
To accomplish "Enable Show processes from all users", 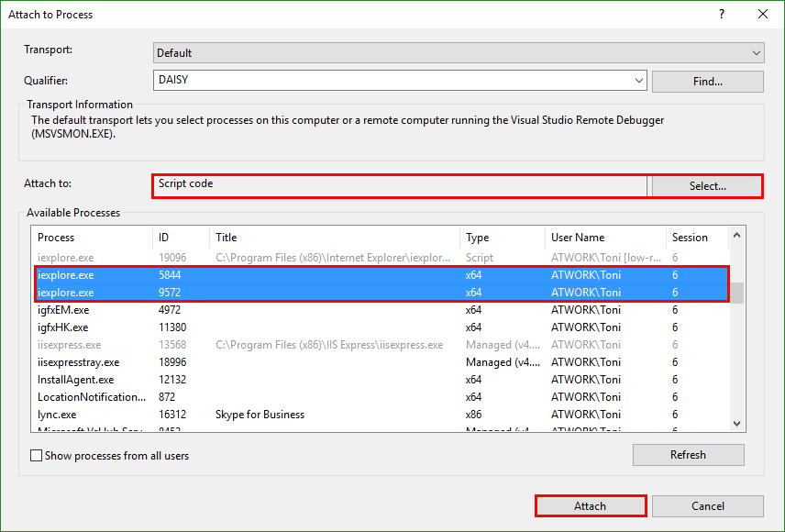I will 37,455.
